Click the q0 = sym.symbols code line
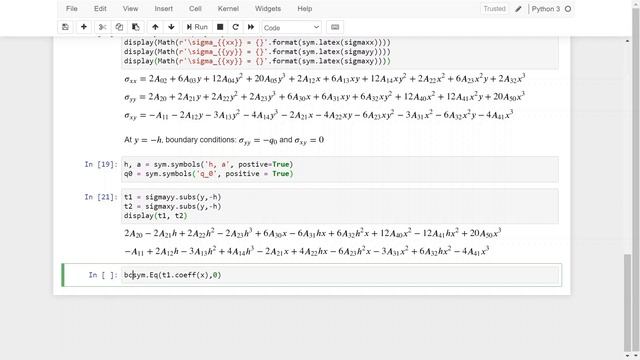The width and height of the screenshot is (640, 360). click(209, 174)
